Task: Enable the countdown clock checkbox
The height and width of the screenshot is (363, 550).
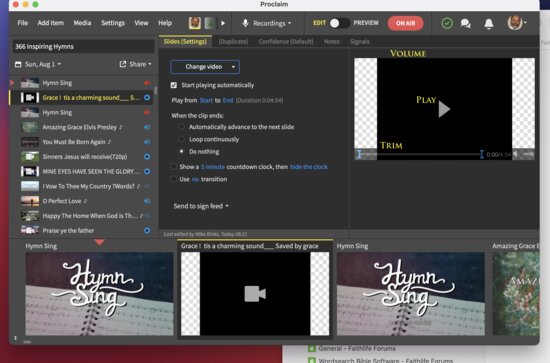Action: (x=173, y=167)
